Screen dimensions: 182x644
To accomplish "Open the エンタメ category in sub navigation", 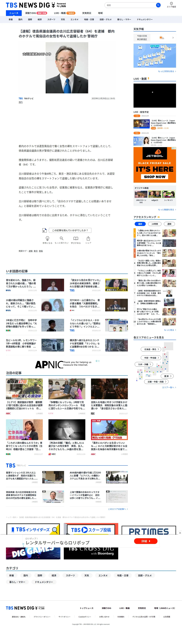I will click(74, 19).
